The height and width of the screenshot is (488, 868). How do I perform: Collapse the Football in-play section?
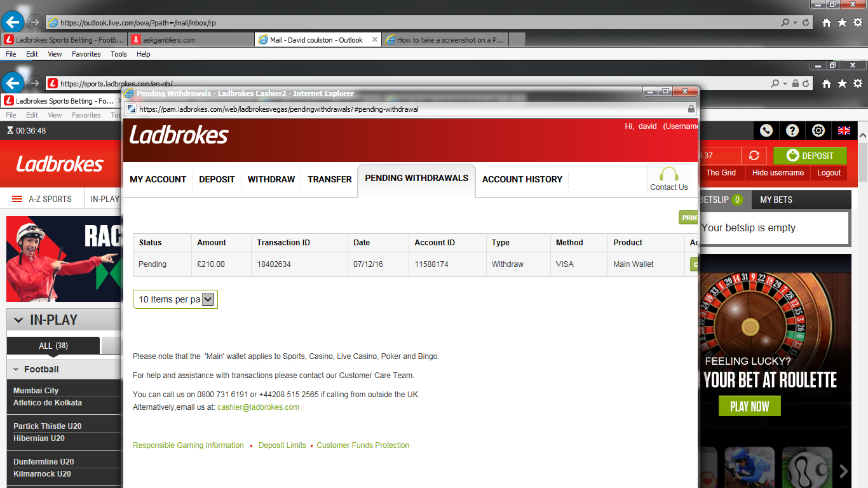pos(17,369)
